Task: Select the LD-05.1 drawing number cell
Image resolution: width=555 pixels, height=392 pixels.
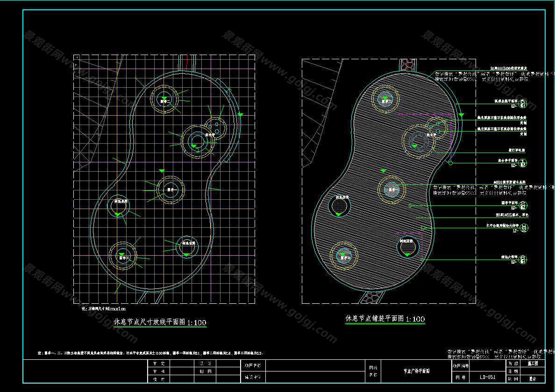Action: tap(487, 376)
